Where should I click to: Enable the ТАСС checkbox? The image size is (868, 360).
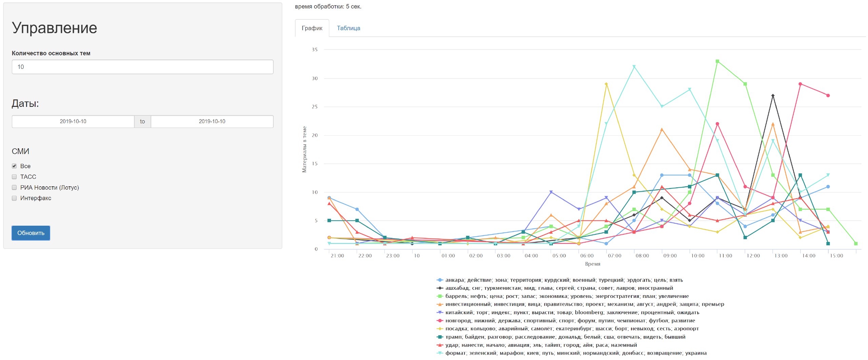[14, 177]
